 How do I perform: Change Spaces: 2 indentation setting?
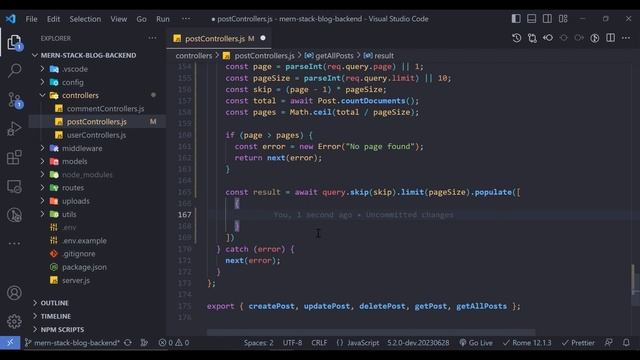point(259,342)
